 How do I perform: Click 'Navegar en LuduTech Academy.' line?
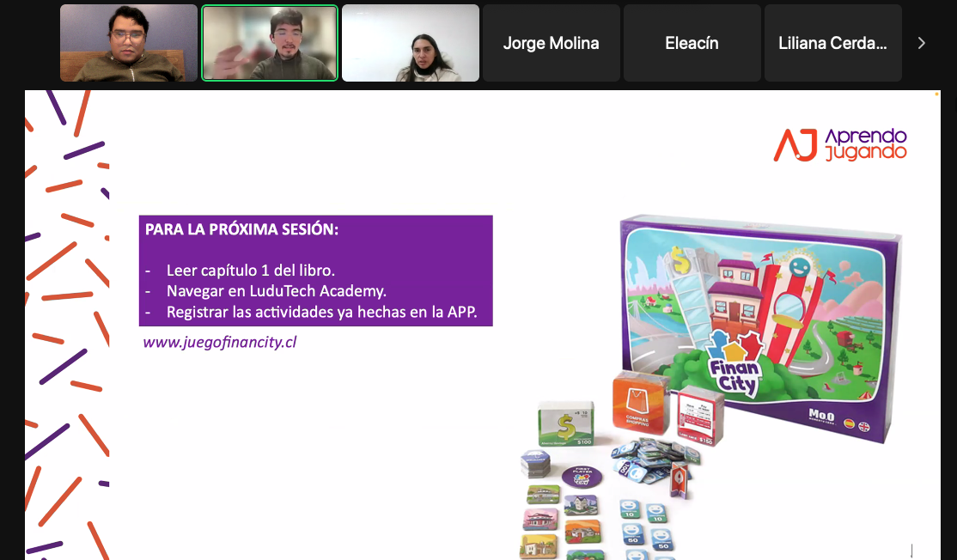(277, 291)
